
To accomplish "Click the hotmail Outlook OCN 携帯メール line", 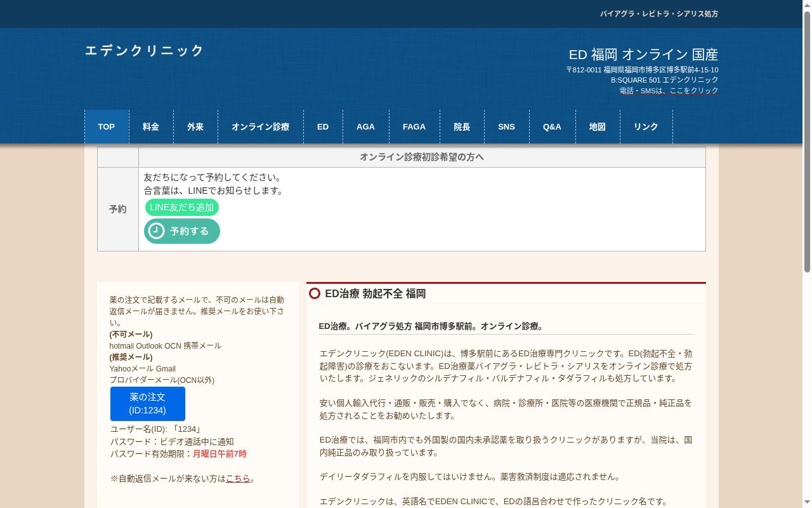I will (166, 345).
